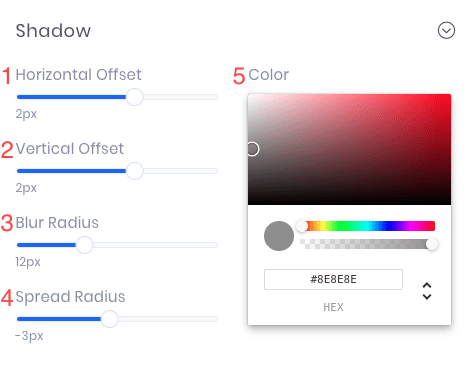
Task: Click the Horizontal Offset slider handle
Action: click(x=135, y=97)
